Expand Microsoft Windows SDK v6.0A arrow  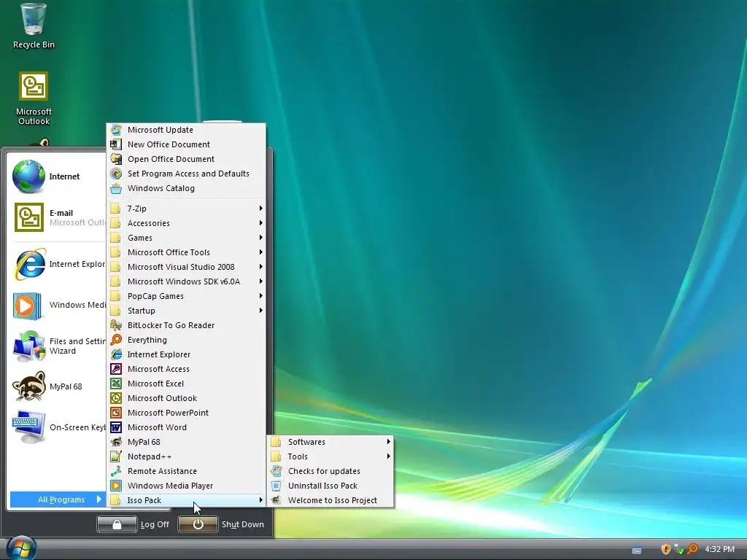[260, 281]
